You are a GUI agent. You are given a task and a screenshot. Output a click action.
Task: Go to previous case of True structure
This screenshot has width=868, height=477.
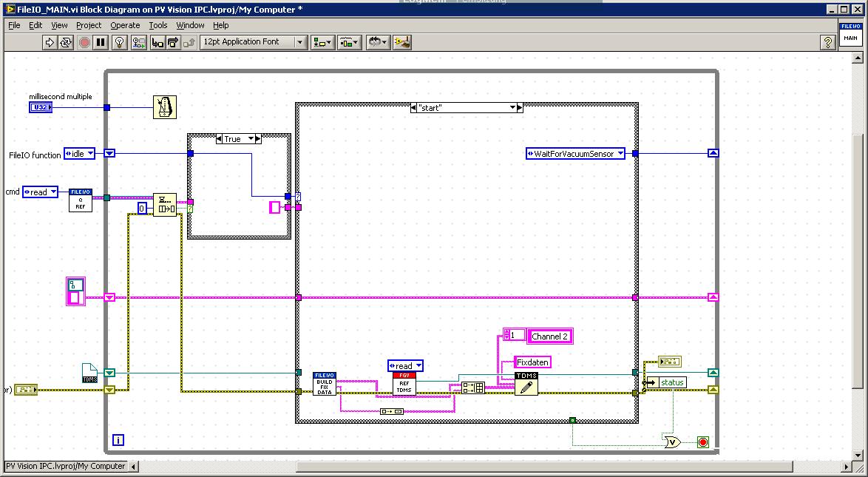tap(219, 138)
